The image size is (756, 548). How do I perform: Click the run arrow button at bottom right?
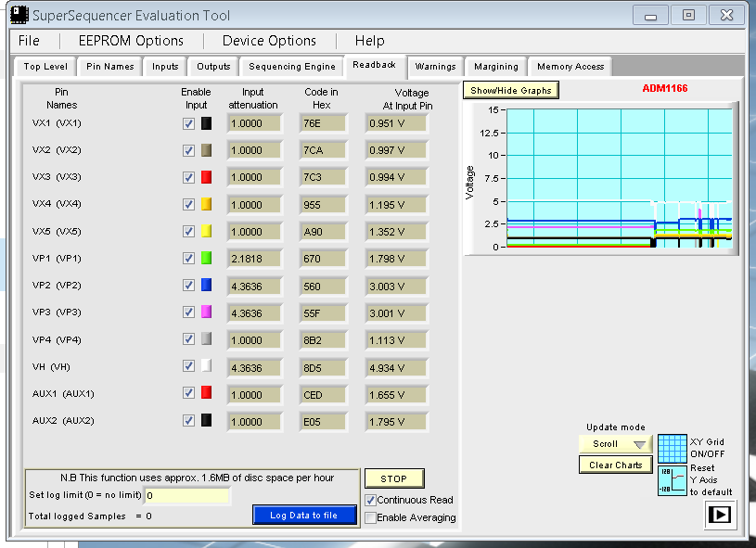720,515
